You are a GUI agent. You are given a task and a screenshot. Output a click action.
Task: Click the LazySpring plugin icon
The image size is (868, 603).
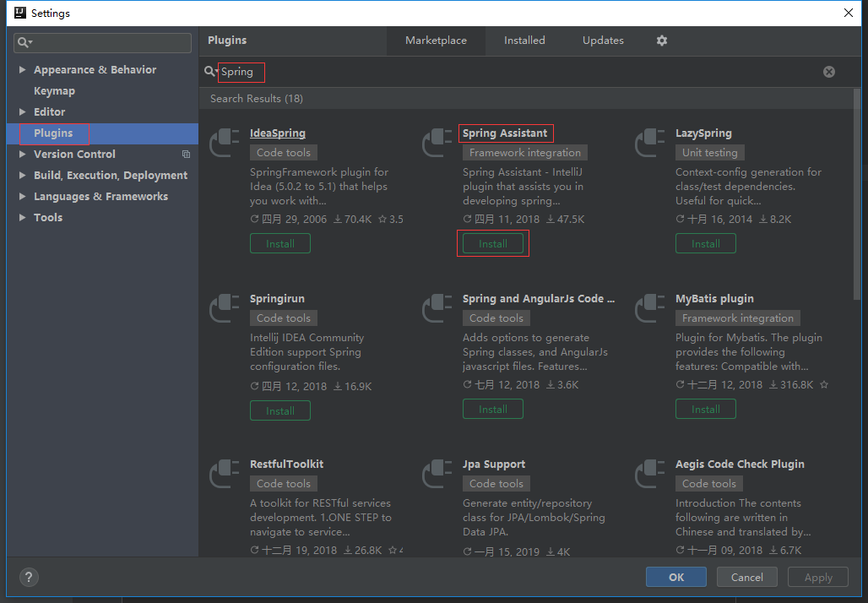click(650, 142)
